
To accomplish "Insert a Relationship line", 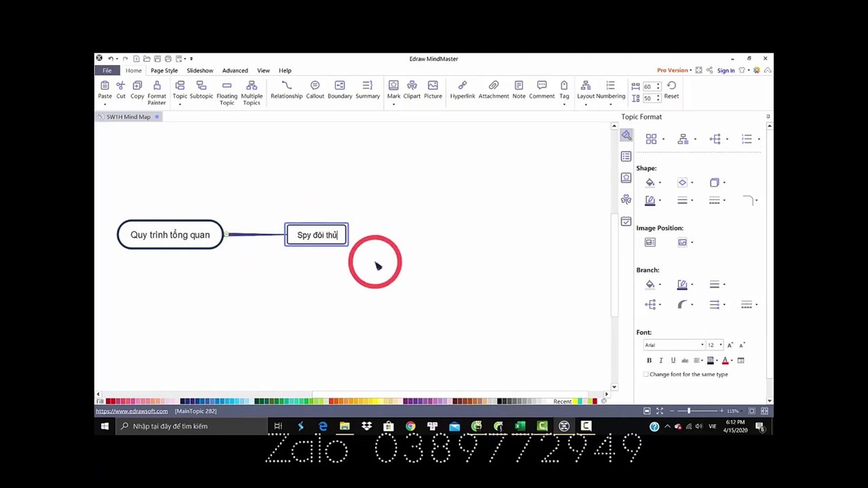I will (x=286, y=89).
